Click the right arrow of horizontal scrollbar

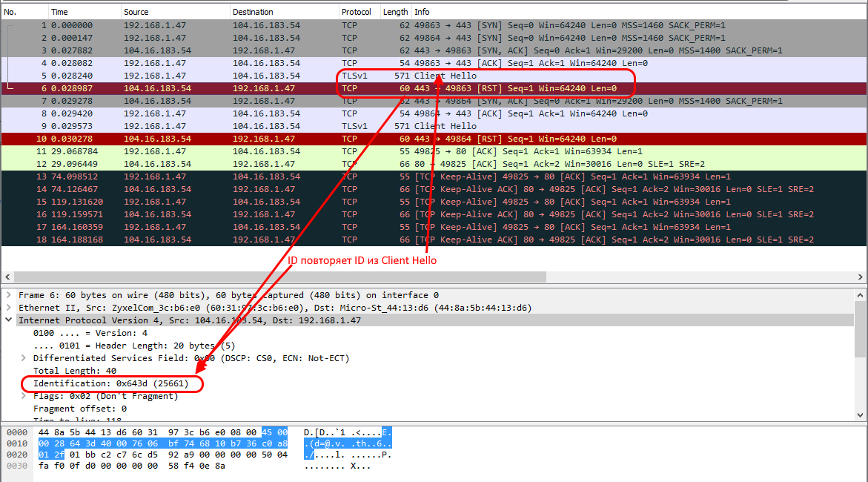861,277
